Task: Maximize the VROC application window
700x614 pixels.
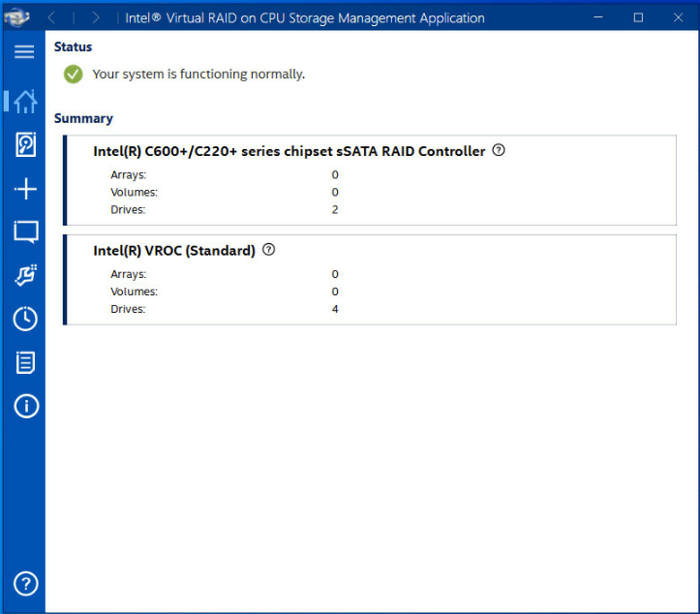Action: [x=638, y=17]
